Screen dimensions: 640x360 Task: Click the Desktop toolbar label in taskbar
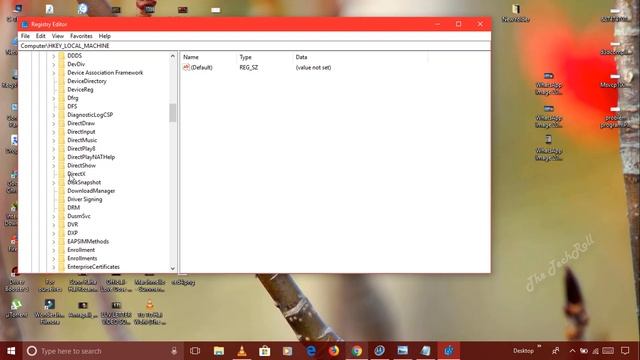pos(523,351)
